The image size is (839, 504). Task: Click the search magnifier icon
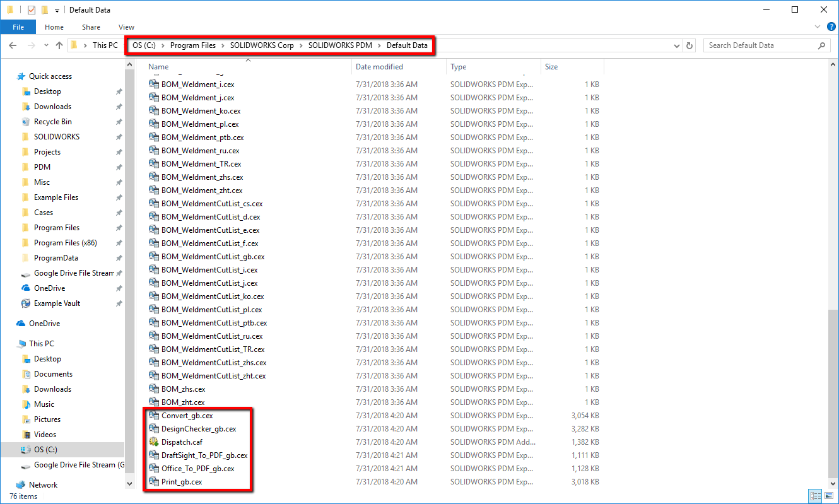821,45
